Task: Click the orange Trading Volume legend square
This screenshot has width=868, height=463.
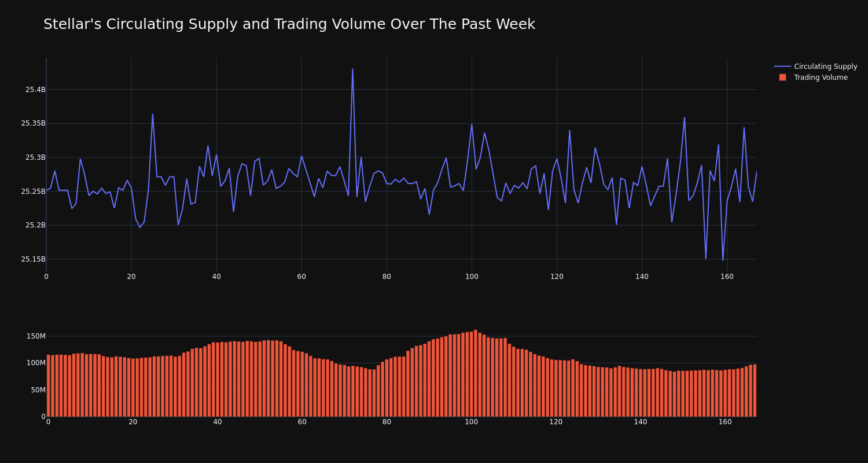Action: point(782,78)
